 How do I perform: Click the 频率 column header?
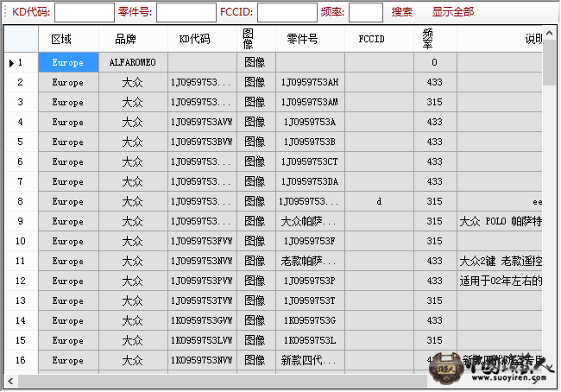click(x=435, y=39)
